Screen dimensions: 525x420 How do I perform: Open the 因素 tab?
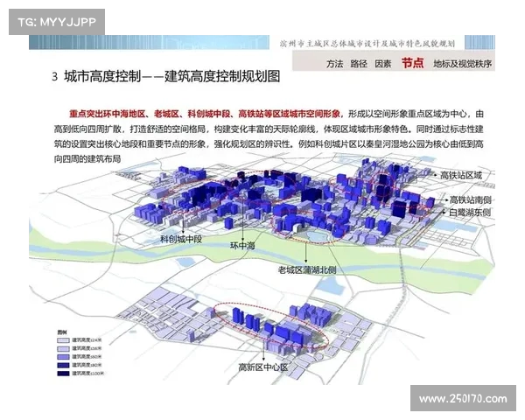(x=382, y=64)
